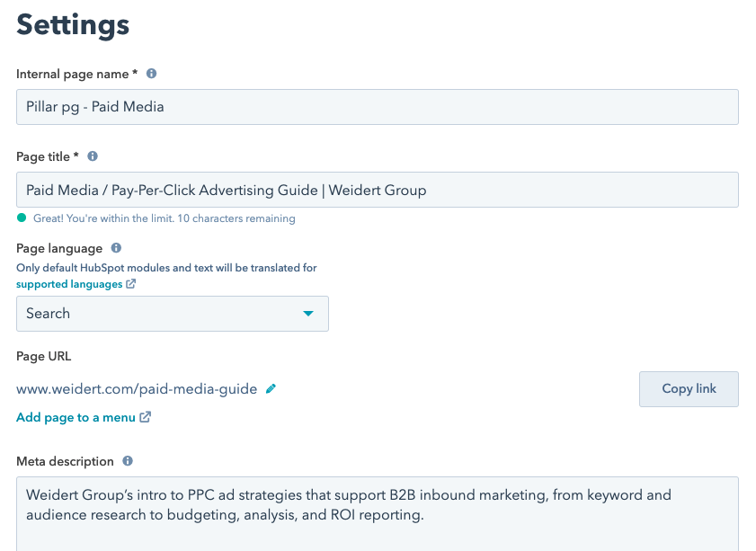756x551 pixels.
Task: Select the Page title text field
Action: [377, 190]
